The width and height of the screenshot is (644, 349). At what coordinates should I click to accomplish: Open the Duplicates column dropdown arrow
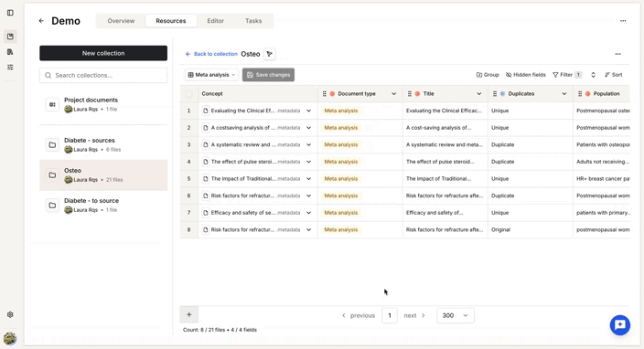coord(564,94)
